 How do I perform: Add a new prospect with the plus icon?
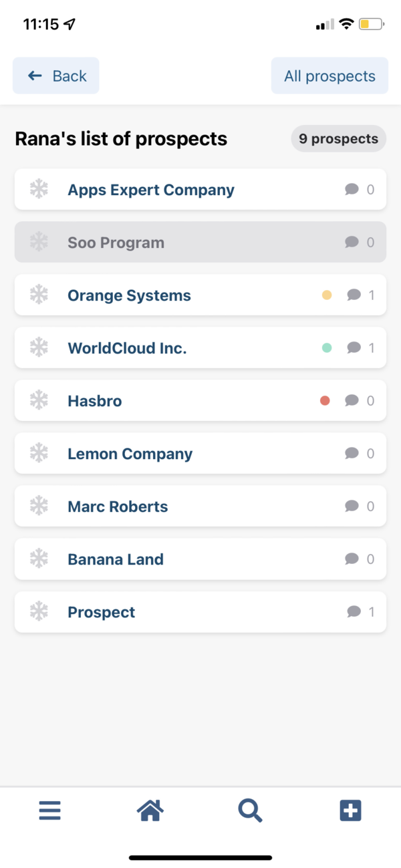(x=350, y=810)
